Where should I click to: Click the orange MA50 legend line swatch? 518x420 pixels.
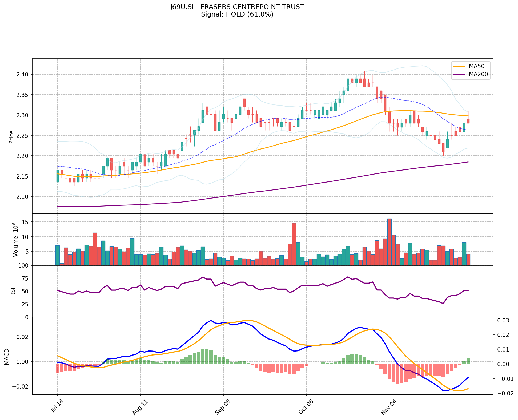pos(459,66)
